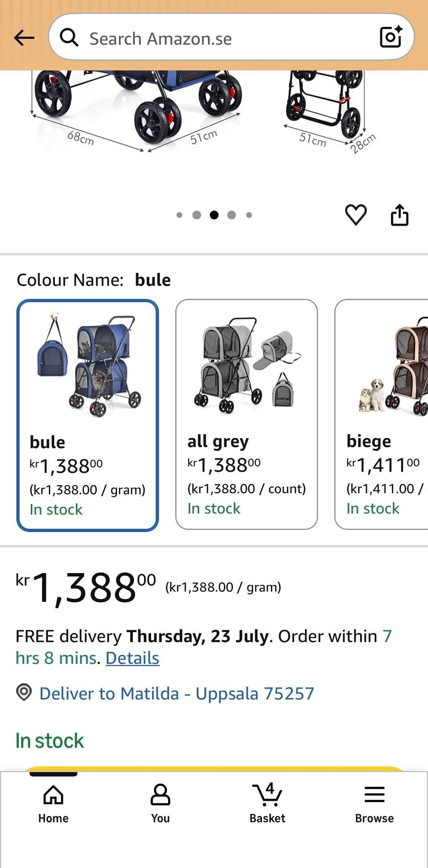The height and width of the screenshot is (868, 428).
Task: Change address Deliver to Matilda - Uppsala
Action: [x=177, y=693]
